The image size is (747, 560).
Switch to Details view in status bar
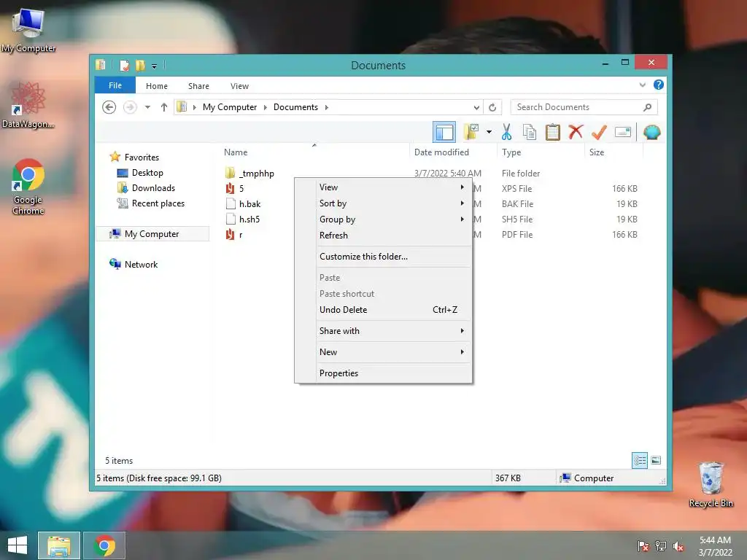pyautogui.click(x=640, y=460)
